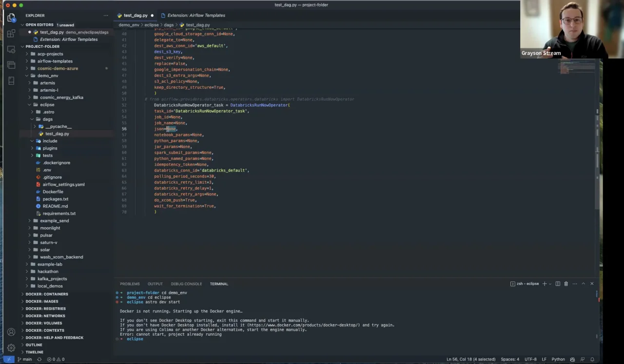Click the dags breadcrumb segment
Viewport: 624px width, 364px height.
point(169,25)
